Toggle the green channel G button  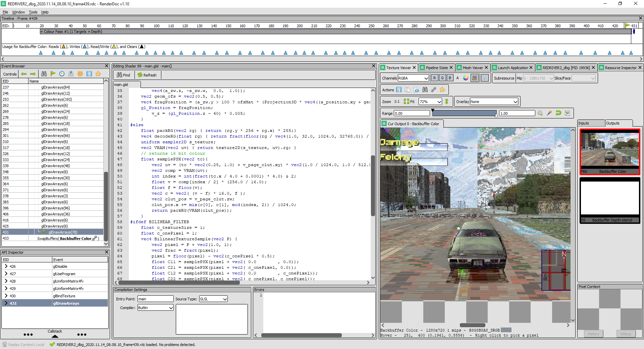[442, 78]
